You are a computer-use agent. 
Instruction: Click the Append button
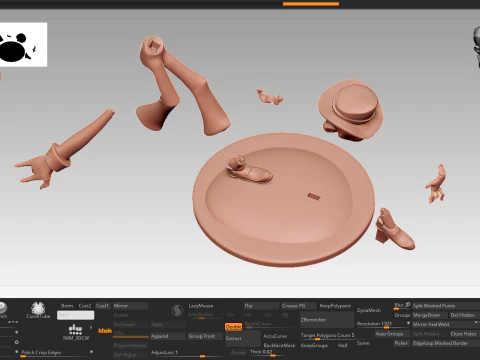click(168, 336)
